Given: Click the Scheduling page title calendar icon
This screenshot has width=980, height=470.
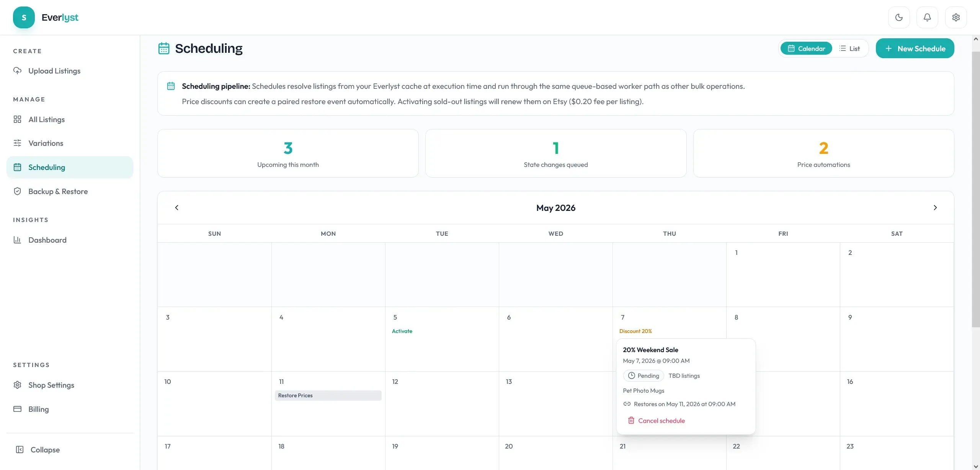Looking at the screenshot, I should pyautogui.click(x=164, y=49).
